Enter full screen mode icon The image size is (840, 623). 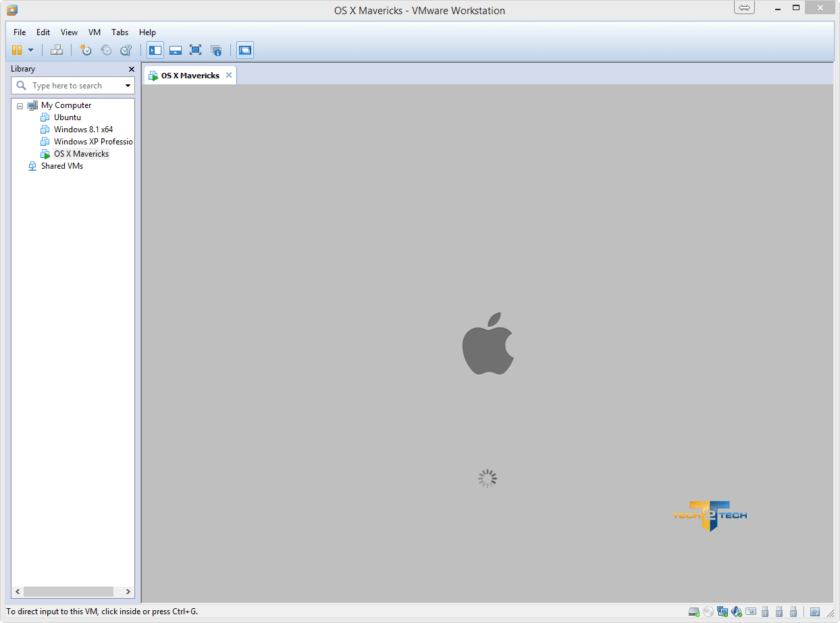pyautogui.click(x=196, y=50)
